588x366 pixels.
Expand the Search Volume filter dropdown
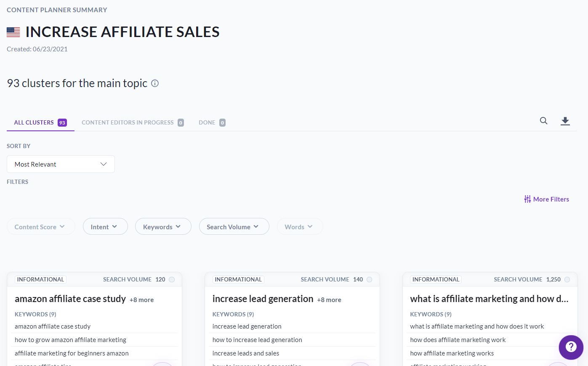[234, 227]
